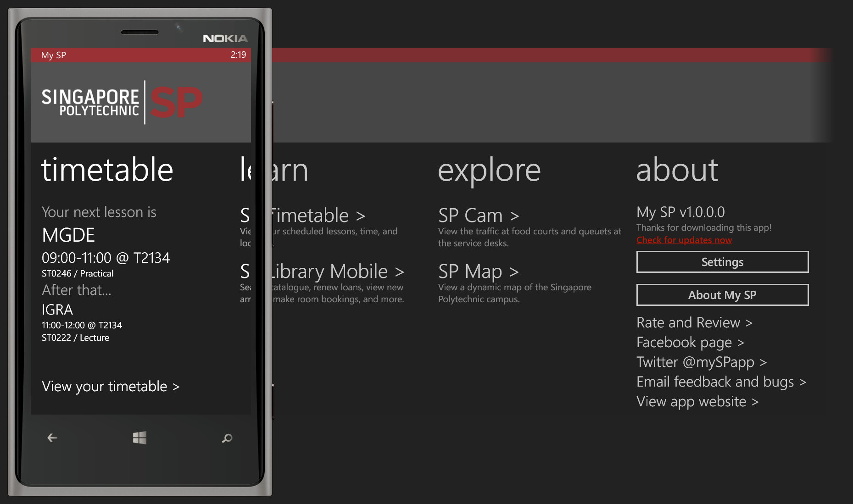Open Facebook page link
The width and height of the screenshot is (853, 504).
690,342
